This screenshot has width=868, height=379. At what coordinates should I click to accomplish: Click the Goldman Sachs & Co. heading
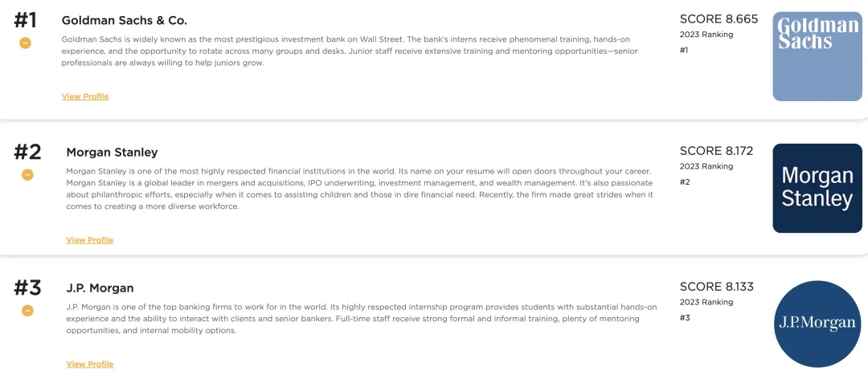coord(124,20)
